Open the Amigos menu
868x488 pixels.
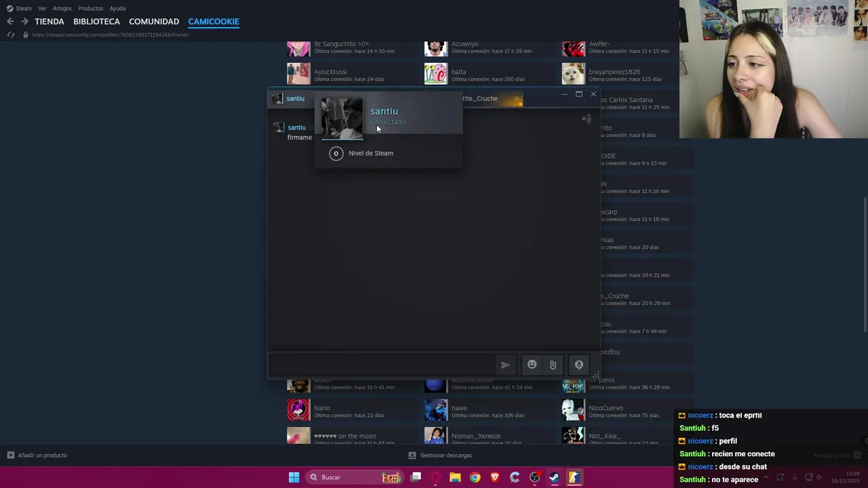pyautogui.click(x=62, y=8)
